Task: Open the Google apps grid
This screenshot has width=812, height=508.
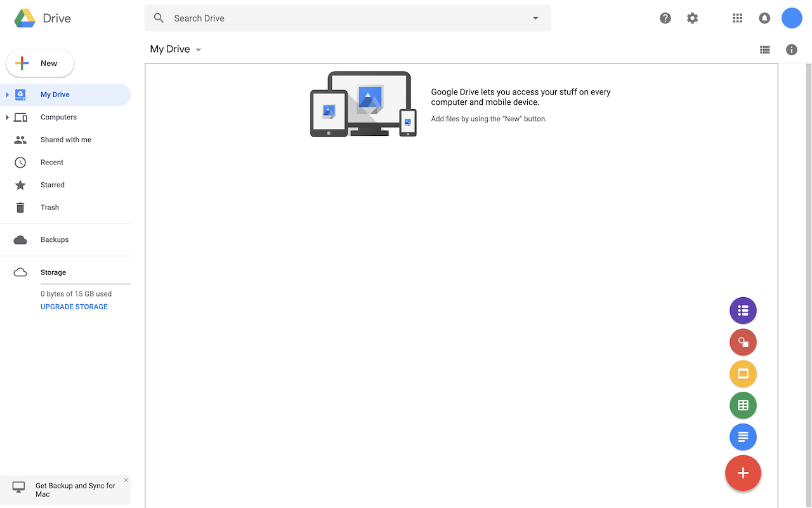Action: point(737,18)
